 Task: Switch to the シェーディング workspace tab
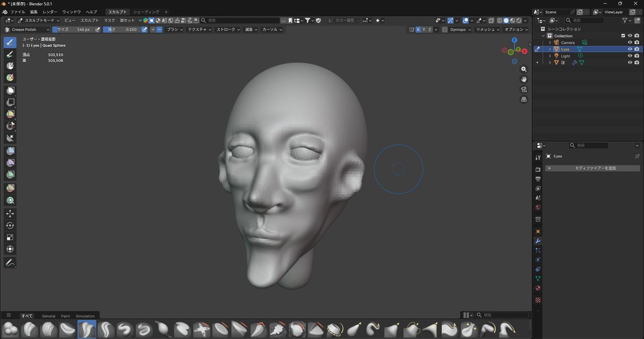tap(146, 12)
